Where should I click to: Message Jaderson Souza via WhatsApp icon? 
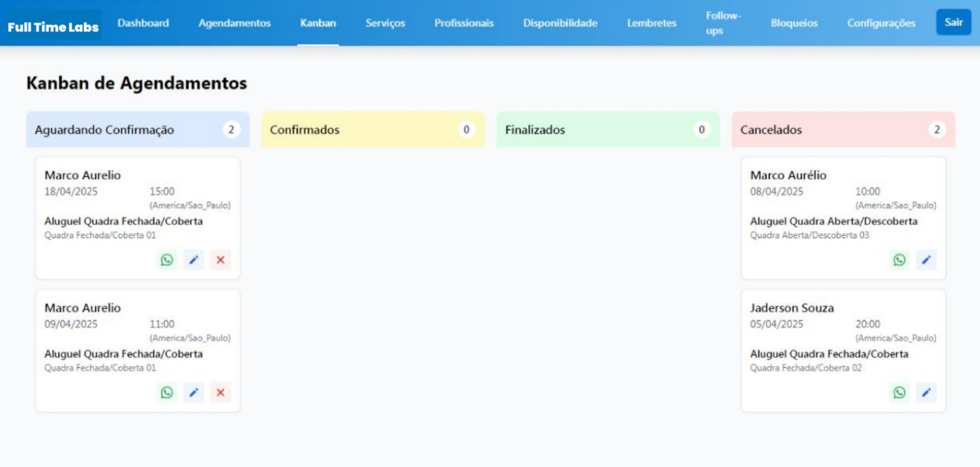(x=899, y=392)
